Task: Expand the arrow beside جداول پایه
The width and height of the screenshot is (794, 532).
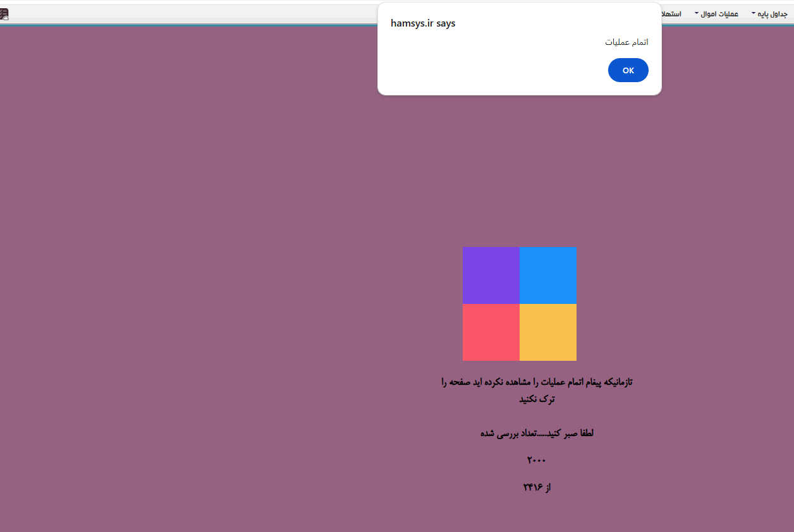Action: point(753,13)
